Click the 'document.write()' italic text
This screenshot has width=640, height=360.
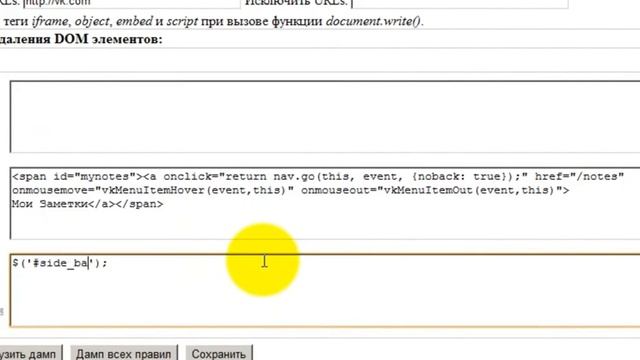coord(373,21)
